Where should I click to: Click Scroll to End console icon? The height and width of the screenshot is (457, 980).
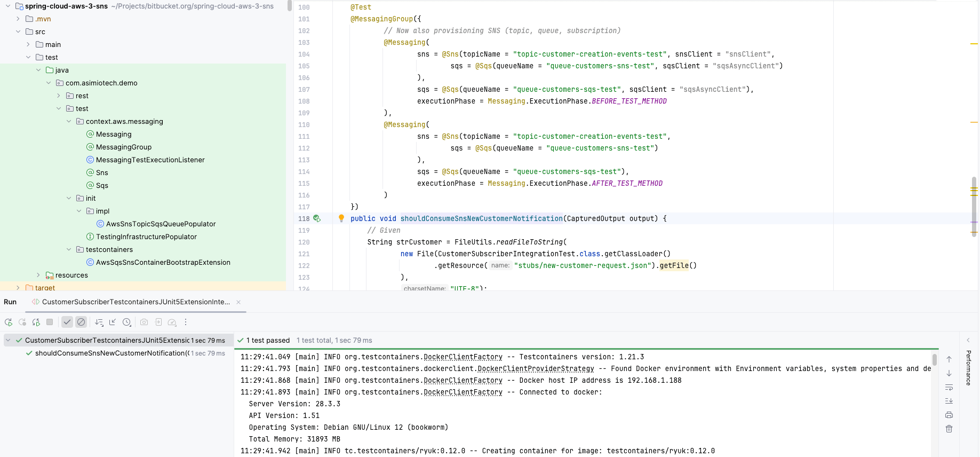(x=949, y=401)
